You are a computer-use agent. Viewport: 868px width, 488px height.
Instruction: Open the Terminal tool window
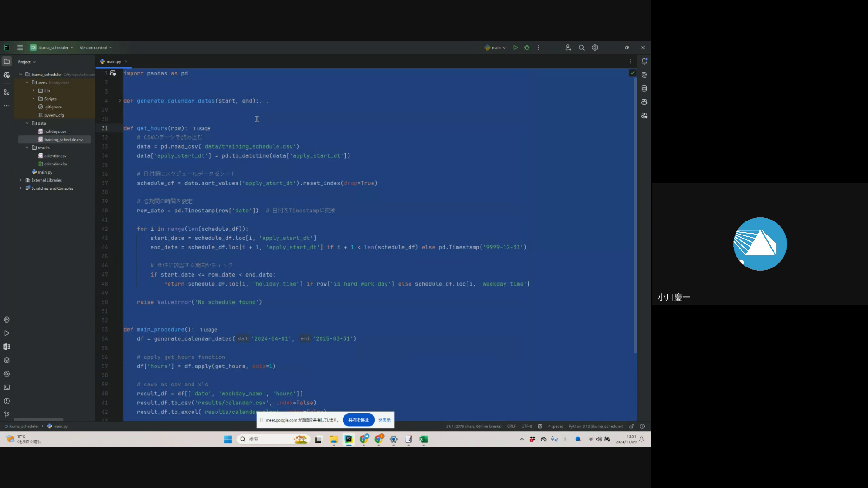click(7, 387)
